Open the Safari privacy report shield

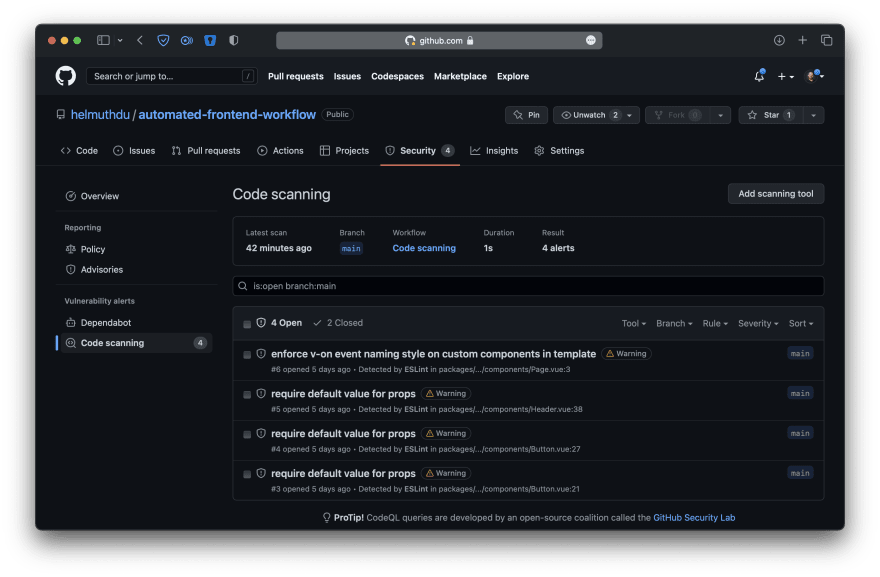[x=233, y=40]
